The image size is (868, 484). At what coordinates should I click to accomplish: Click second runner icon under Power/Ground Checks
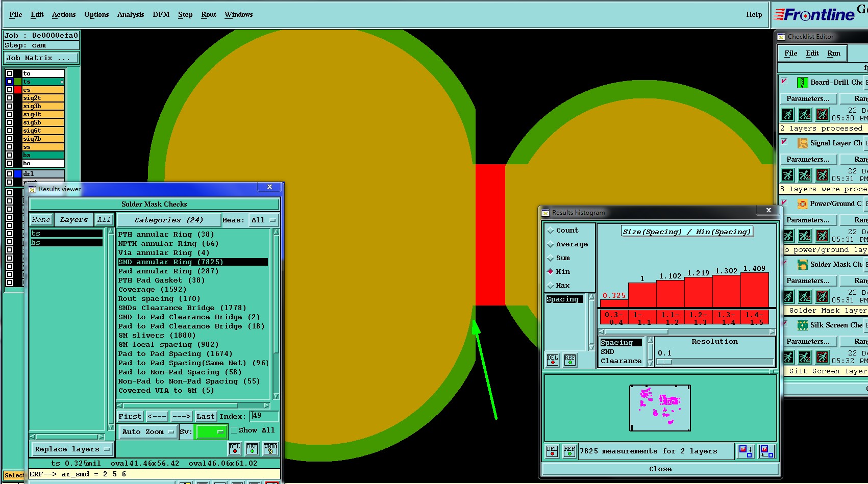(805, 236)
